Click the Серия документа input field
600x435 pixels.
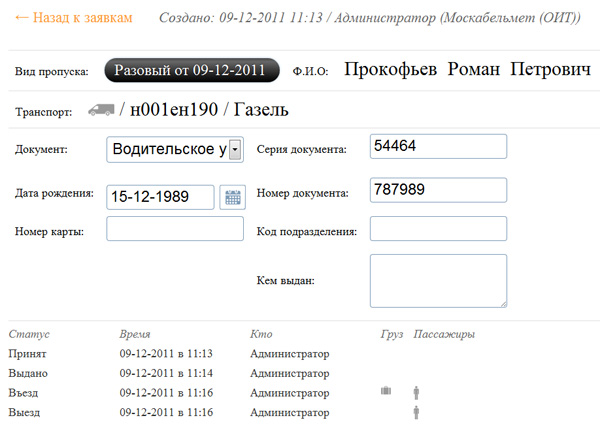(438, 146)
